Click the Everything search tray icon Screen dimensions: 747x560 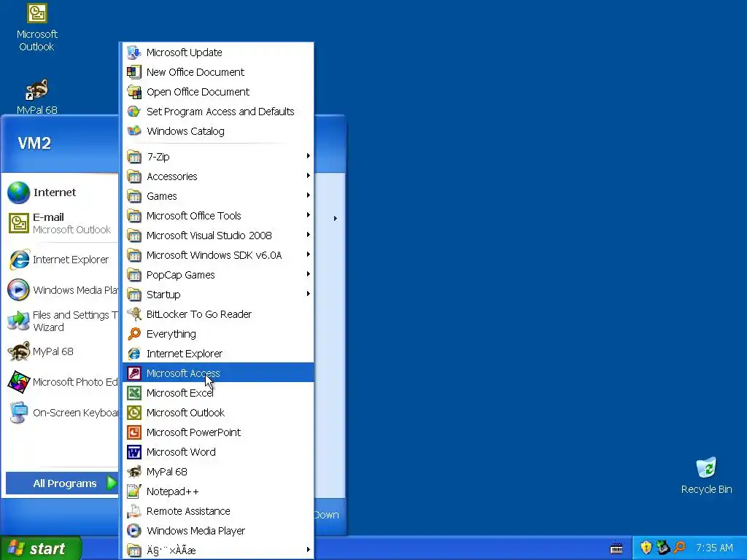click(x=680, y=547)
